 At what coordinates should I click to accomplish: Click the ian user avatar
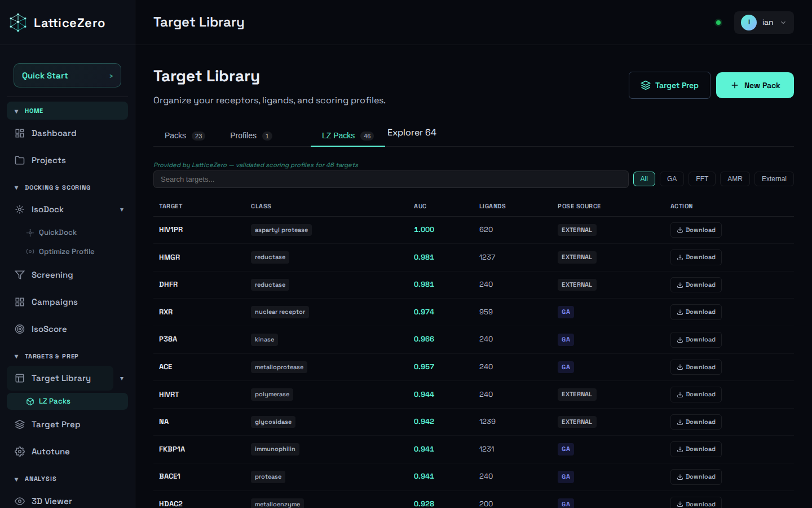[x=749, y=23]
